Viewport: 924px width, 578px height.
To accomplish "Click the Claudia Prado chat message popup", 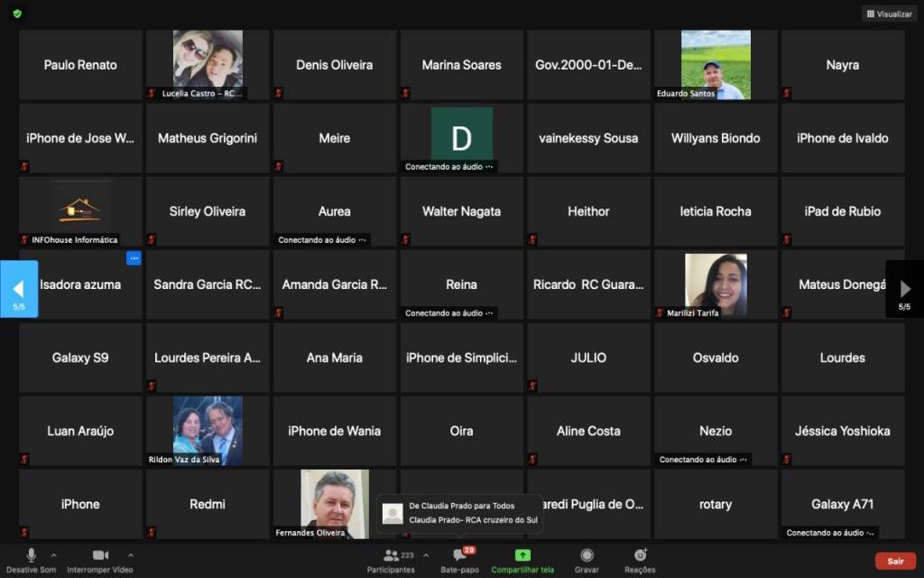I will click(x=460, y=513).
